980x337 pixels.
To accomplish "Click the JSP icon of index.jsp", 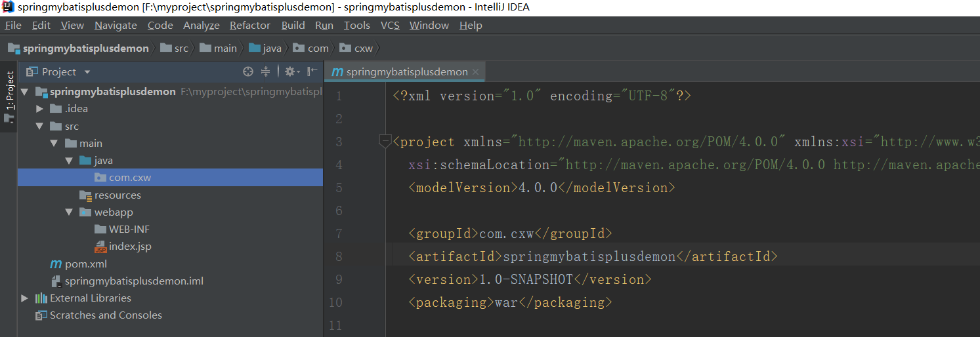I will pyautogui.click(x=100, y=247).
